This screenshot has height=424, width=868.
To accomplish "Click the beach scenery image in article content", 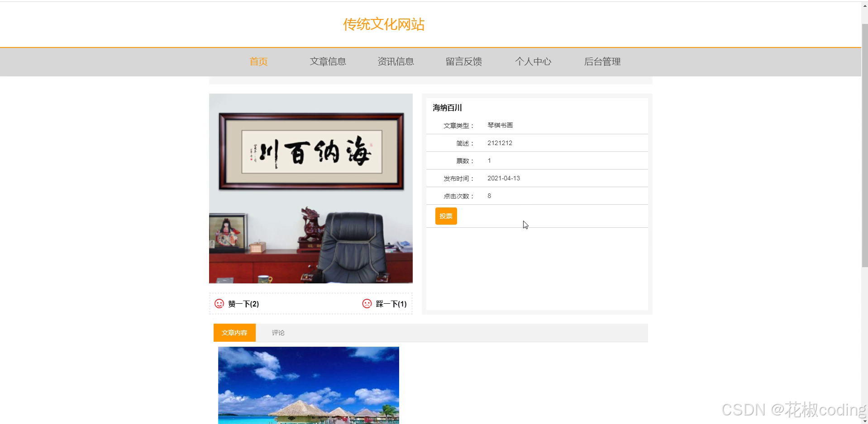I will [308, 385].
